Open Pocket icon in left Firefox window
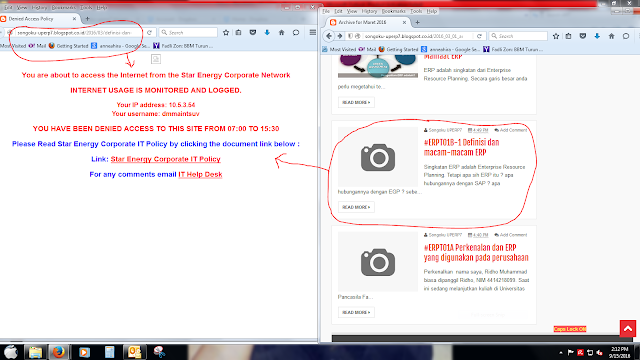This screenshot has width=640, height=360. pyautogui.click(x=253, y=33)
